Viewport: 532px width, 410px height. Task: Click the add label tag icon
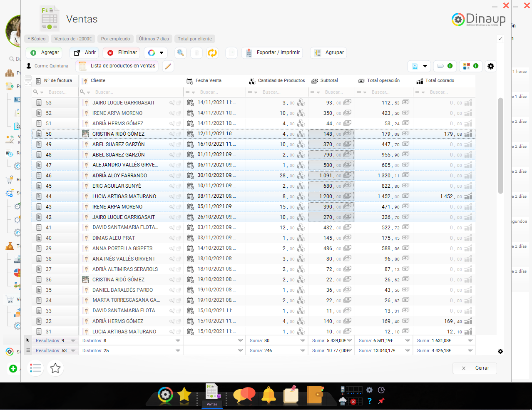[x=445, y=66]
